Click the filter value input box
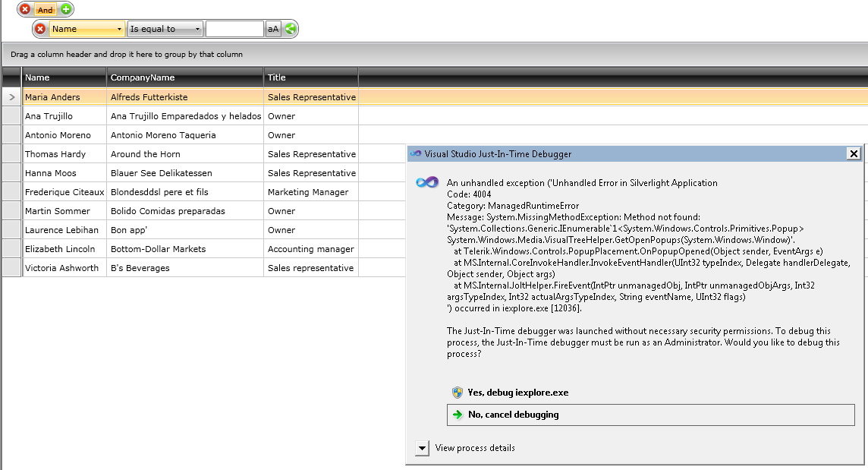Screen dimensions: 868x470 [x=234, y=29]
